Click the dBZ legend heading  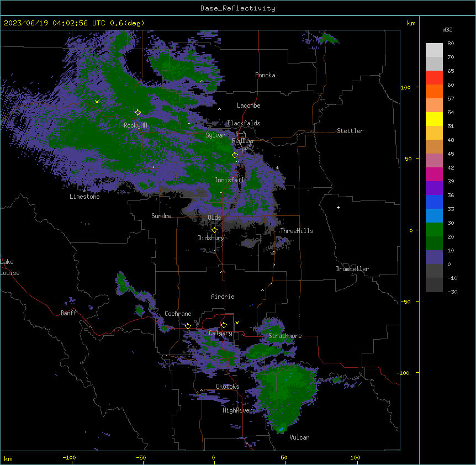click(447, 30)
